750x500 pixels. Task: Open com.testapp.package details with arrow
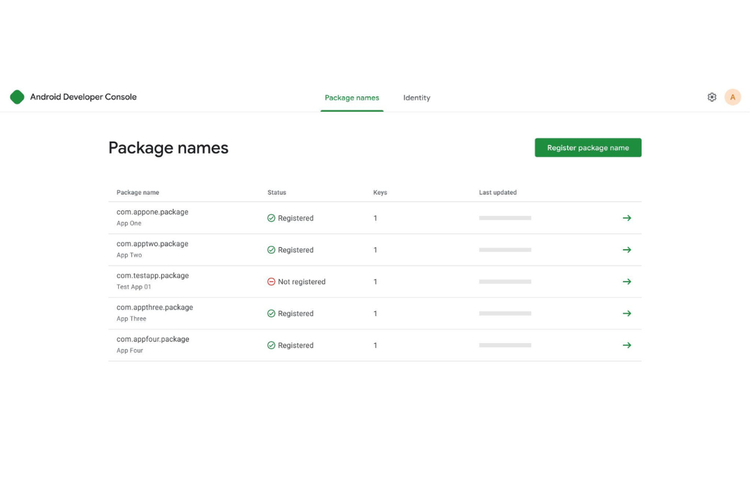(x=627, y=282)
